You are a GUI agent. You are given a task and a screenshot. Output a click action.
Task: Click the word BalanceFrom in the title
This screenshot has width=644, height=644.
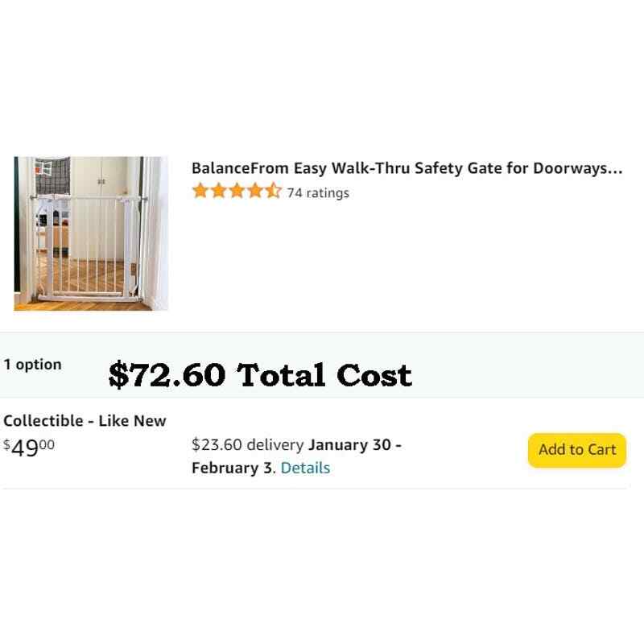coord(240,169)
